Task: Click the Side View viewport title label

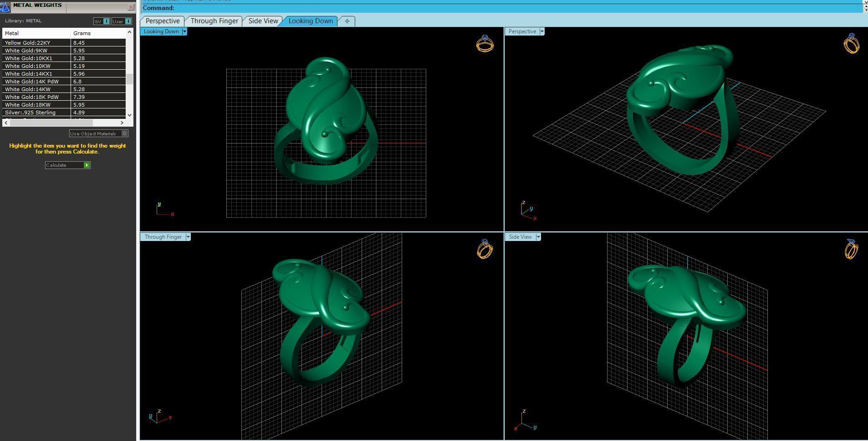Action: coord(521,237)
